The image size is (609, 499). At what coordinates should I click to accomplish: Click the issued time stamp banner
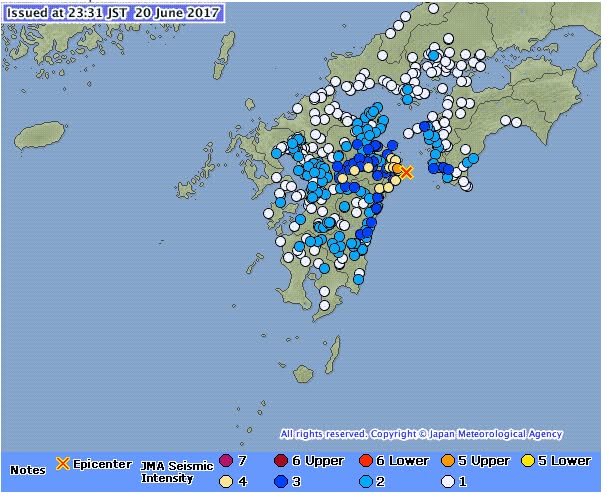[112, 13]
